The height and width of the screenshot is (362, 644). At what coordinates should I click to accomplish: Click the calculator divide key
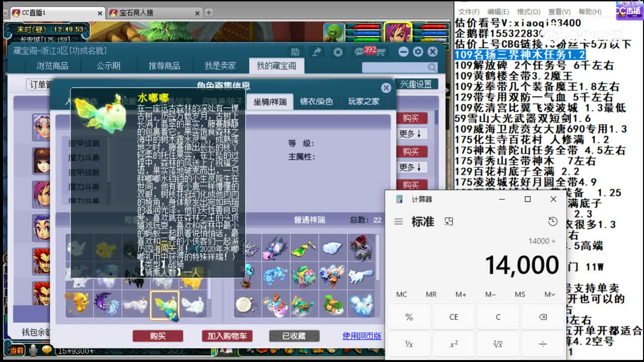pyautogui.click(x=542, y=344)
